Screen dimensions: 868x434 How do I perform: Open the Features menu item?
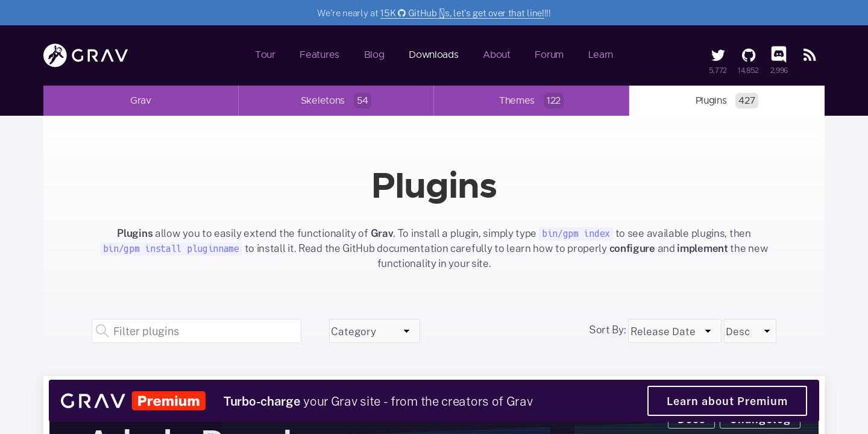coord(319,55)
